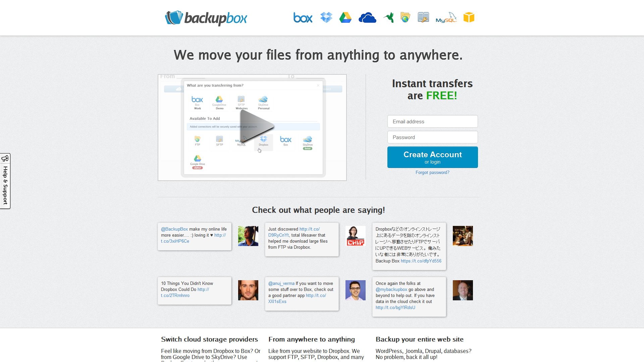The height and width of the screenshot is (362, 644).
Task: Click the Dropbox cloud storage icon
Action: point(326,18)
